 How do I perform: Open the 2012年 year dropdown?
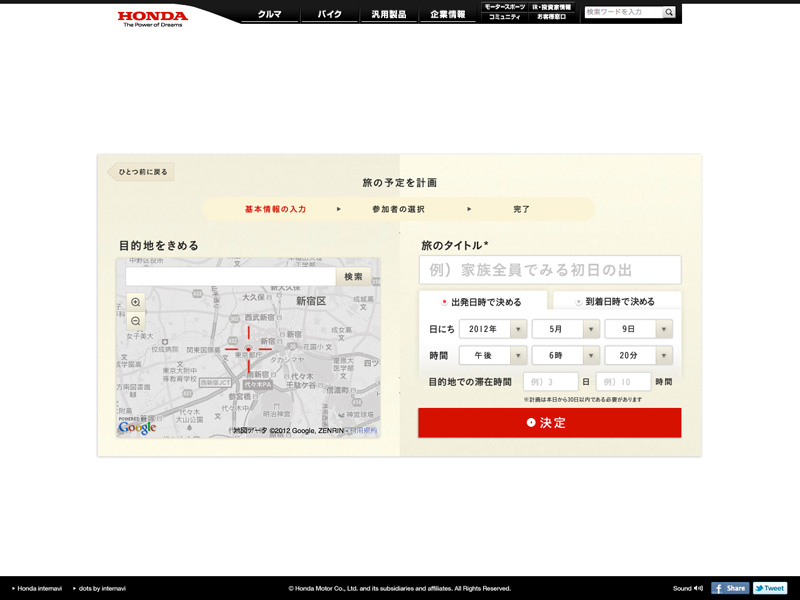(492, 329)
